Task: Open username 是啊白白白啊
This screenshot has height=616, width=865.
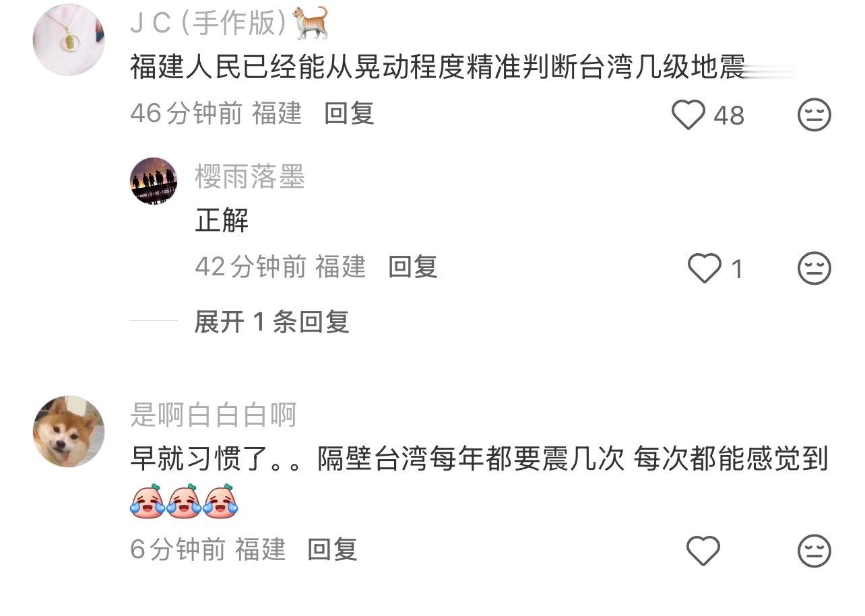Action: pyautogui.click(x=214, y=415)
